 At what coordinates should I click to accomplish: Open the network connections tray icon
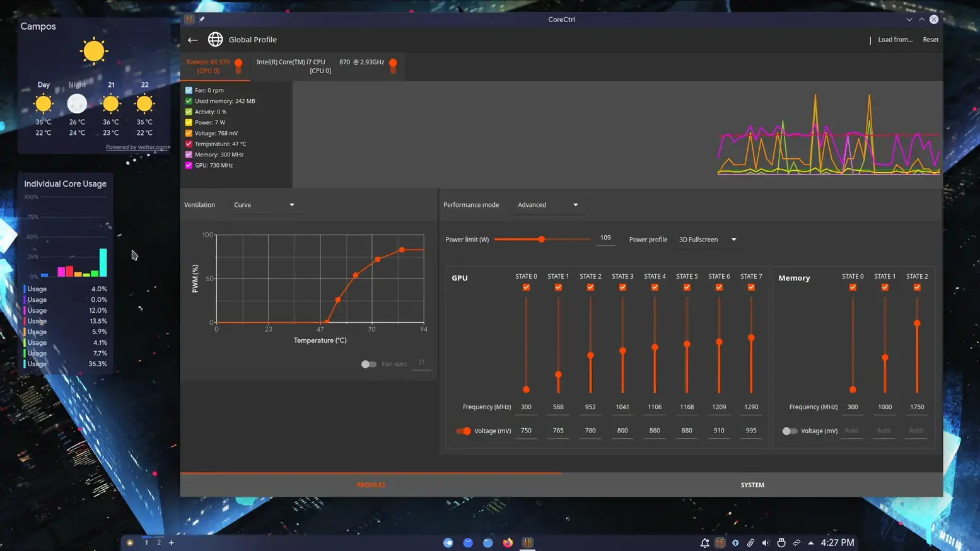tap(796, 542)
